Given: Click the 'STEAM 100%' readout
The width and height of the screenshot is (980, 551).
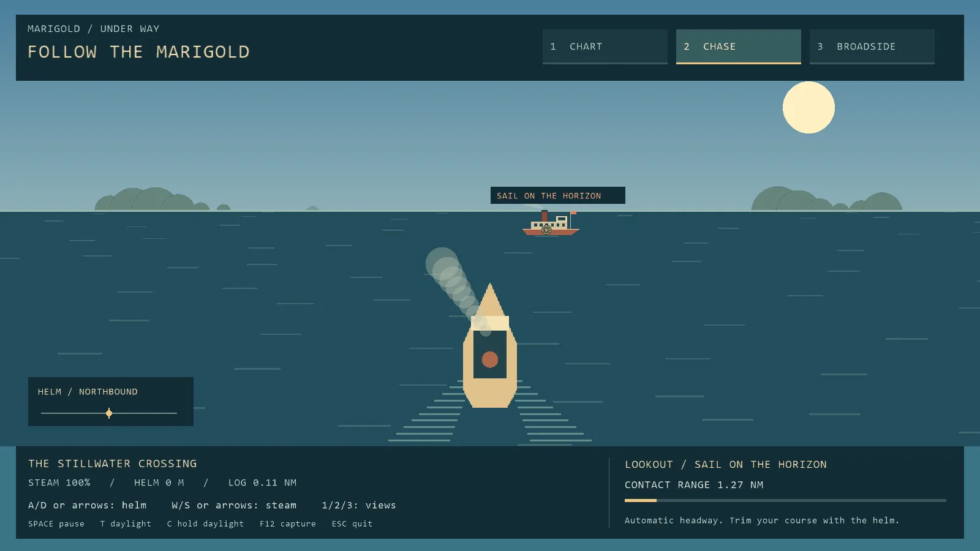Looking at the screenshot, I should [59, 482].
